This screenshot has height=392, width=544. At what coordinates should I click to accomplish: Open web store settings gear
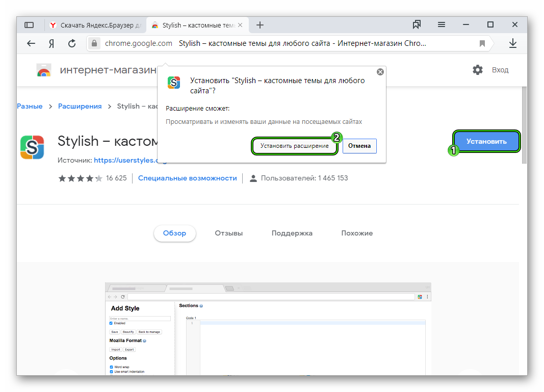click(478, 70)
